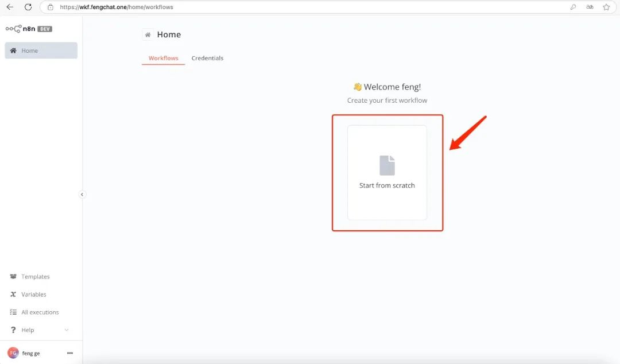Viewport: 620px width, 364px height.
Task: Click the All executions list icon
Action: point(13,312)
